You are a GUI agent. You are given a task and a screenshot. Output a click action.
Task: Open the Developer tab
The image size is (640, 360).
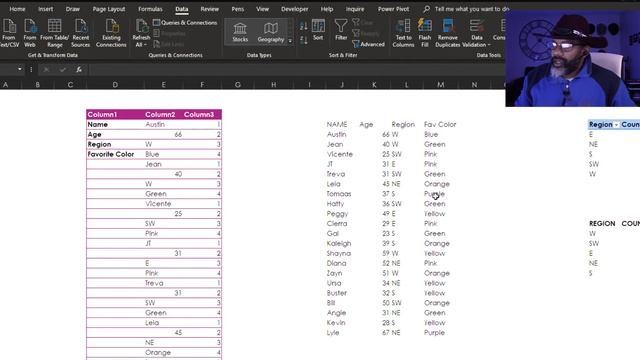coord(294,9)
